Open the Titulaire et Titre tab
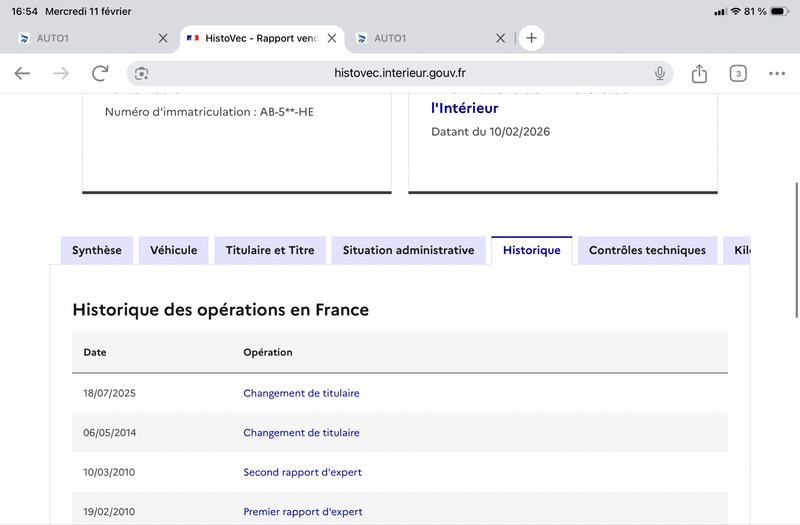 [x=270, y=250]
